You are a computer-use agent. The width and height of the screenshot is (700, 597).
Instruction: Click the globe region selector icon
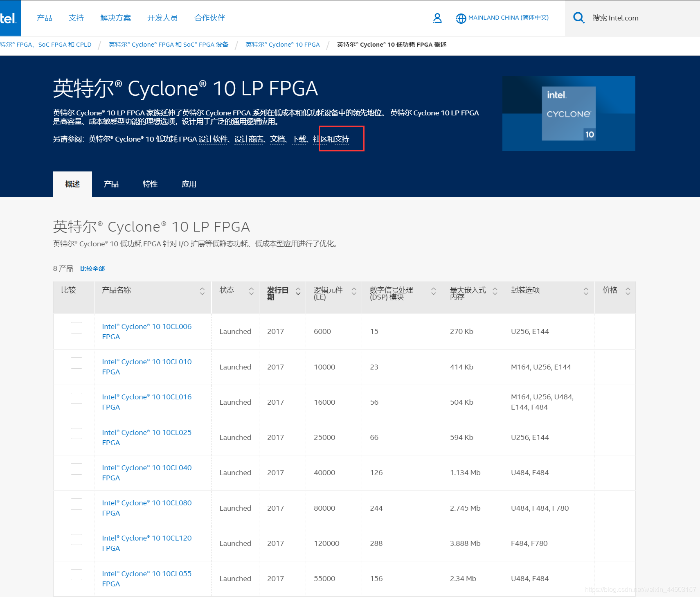[x=461, y=18]
